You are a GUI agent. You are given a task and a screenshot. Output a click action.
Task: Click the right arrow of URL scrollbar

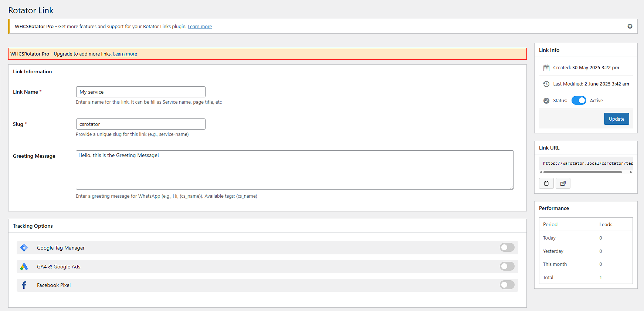click(x=631, y=172)
